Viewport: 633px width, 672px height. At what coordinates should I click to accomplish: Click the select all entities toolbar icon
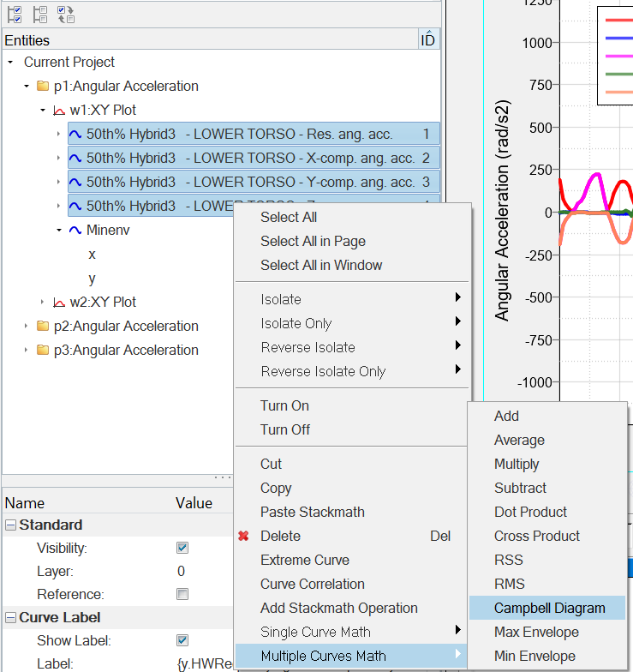(x=14, y=14)
